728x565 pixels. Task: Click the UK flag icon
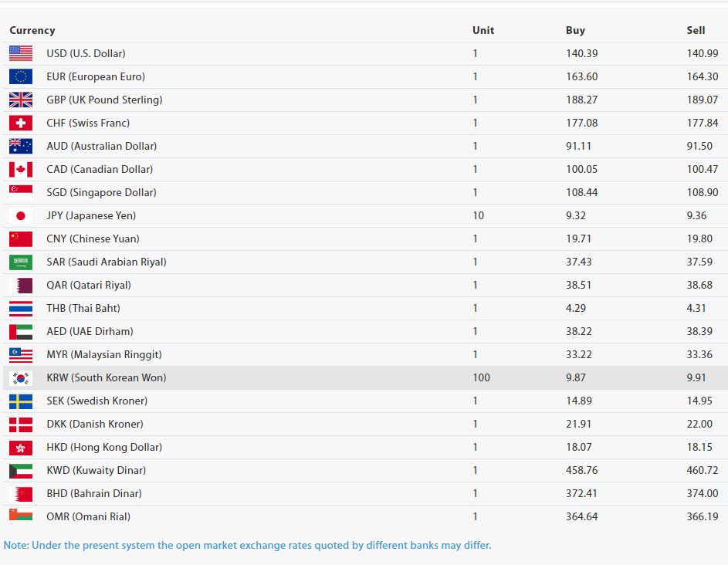[21, 100]
